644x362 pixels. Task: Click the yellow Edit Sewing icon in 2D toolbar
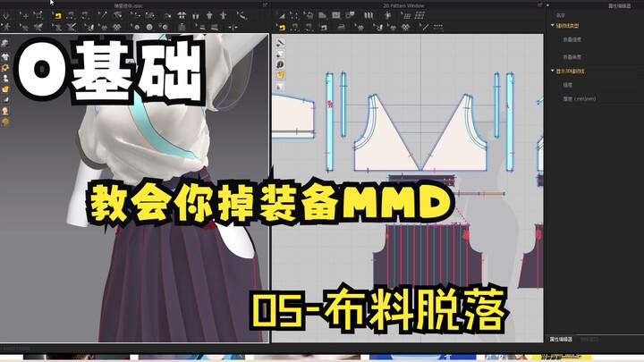tap(282, 28)
